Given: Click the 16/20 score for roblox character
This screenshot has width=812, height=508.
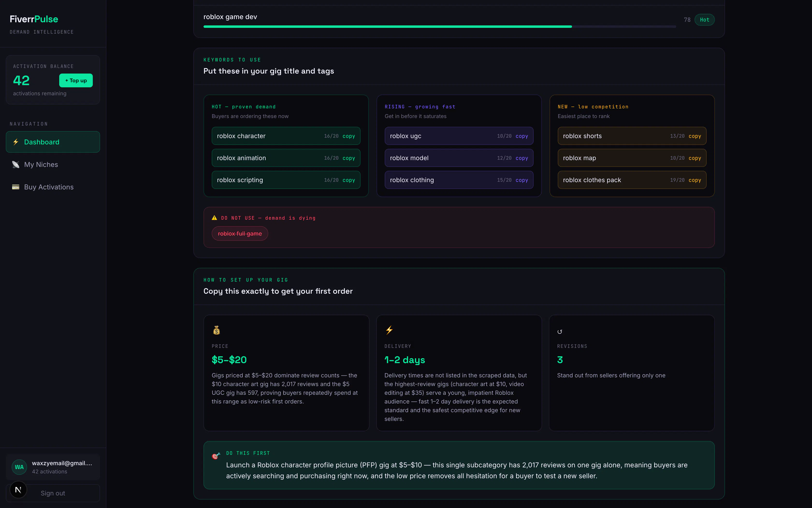Looking at the screenshot, I should (x=331, y=136).
